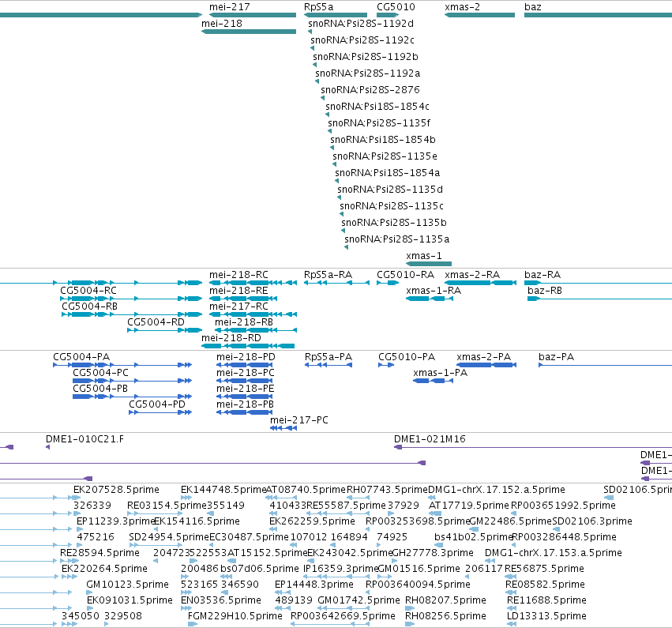The height and width of the screenshot is (628, 672).
Task: Select snoRNA:Psi28S-1135f label
Action: [x=379, y=123]
